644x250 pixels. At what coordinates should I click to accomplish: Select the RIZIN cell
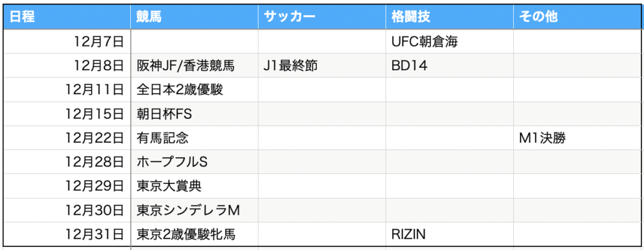coord(449,234)
